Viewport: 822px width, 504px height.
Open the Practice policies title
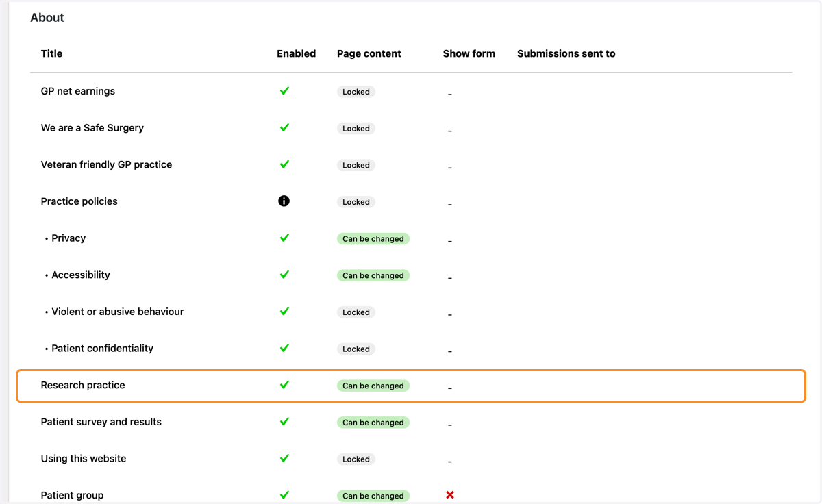tap(79, 201)
